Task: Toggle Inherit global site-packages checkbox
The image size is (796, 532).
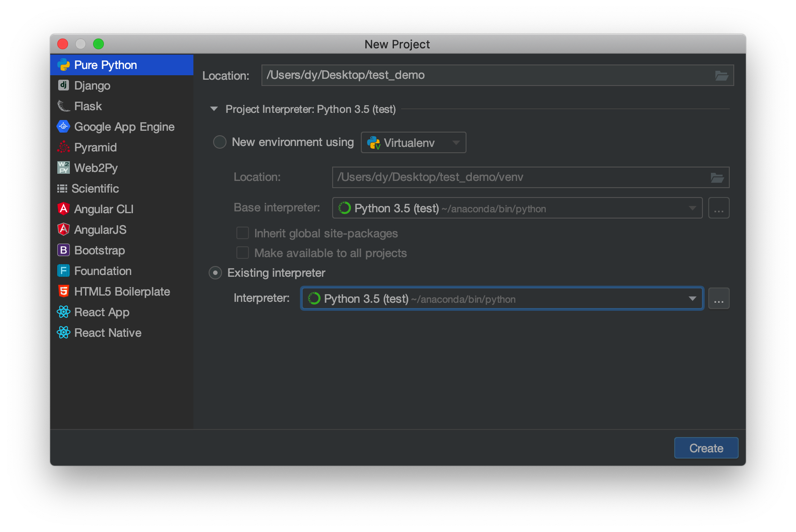Action: [243, 233]
